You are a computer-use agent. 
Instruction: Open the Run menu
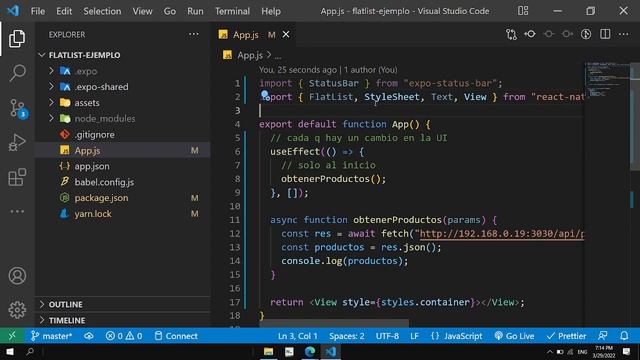tap(195, 11)
